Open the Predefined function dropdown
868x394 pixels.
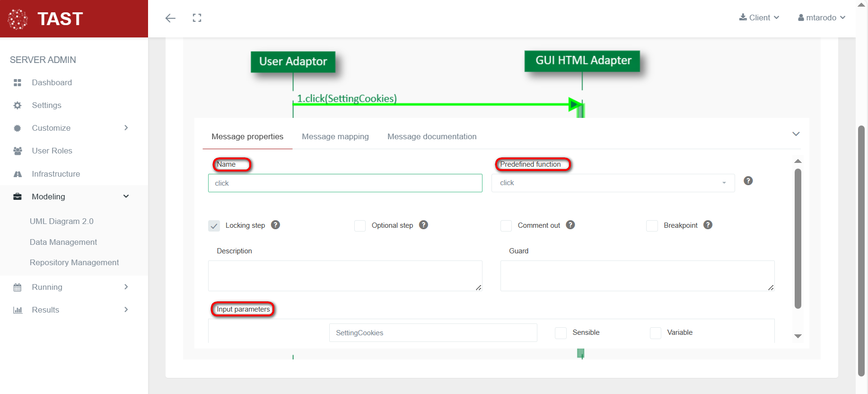613,183
